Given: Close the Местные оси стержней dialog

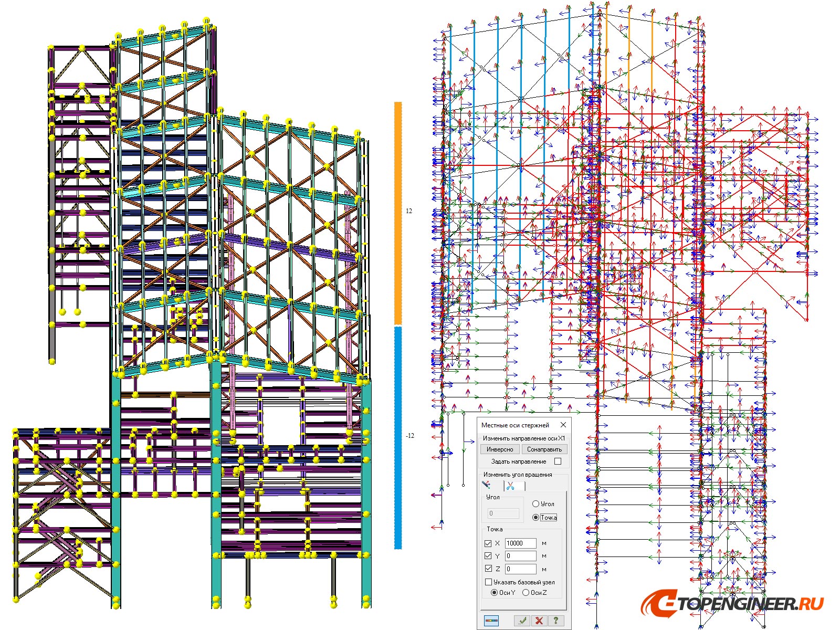Looking at the screenshot, I should coord(564,425).
